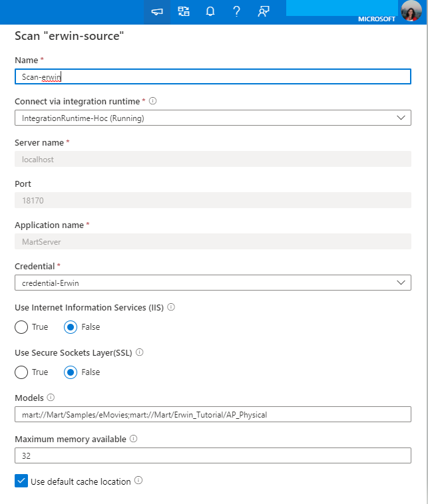Click info icon beside Secure Sockets Layer
This screenshot has height=504, width=428.
click(140, 352)
